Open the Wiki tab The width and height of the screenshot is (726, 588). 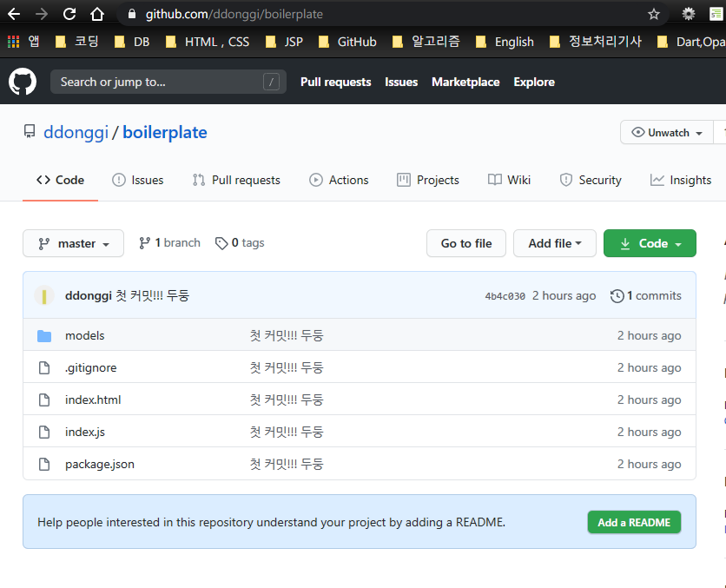[509, 180]
